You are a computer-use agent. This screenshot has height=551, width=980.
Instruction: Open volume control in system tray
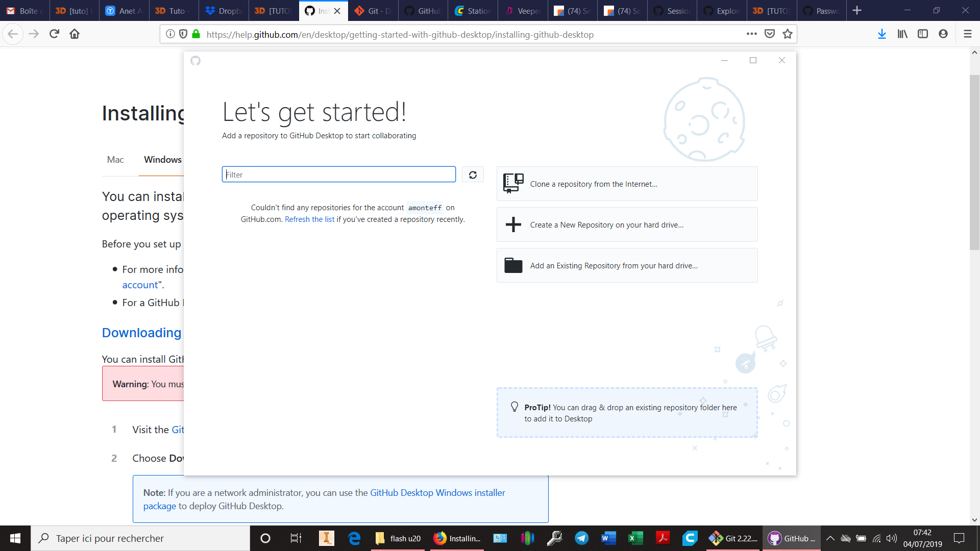coord(892,538)
